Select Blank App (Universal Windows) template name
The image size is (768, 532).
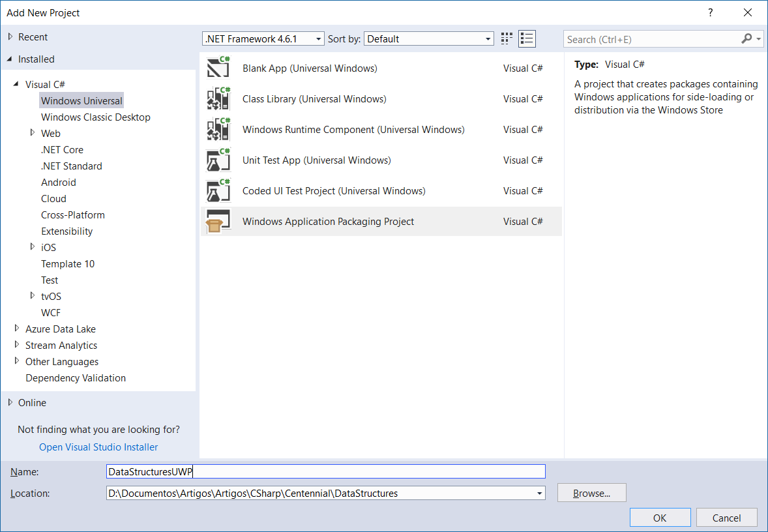pos(310,68)
